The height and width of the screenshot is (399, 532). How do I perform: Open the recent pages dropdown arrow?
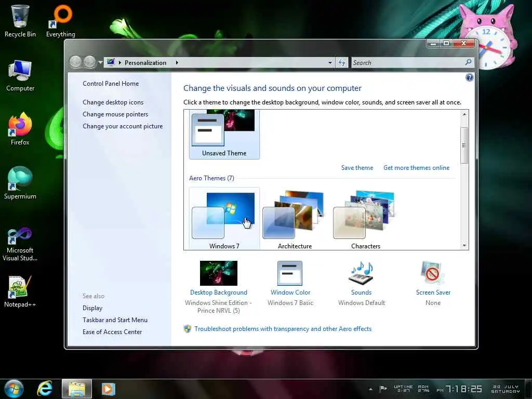[100, 62]
